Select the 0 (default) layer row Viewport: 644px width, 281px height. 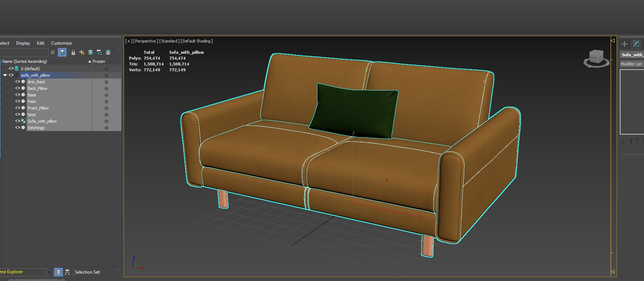(56, 69)
